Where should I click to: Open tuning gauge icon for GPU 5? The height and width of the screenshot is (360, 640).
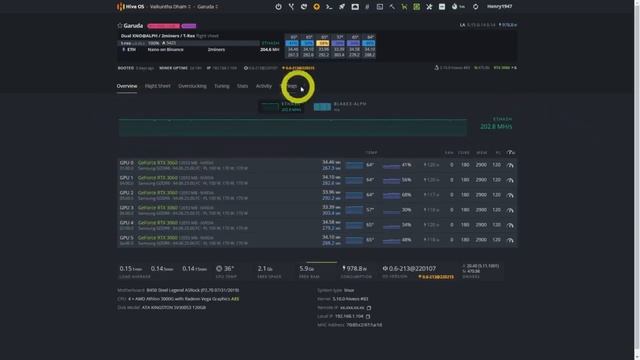pyautogui.click(x=510, y=240)
